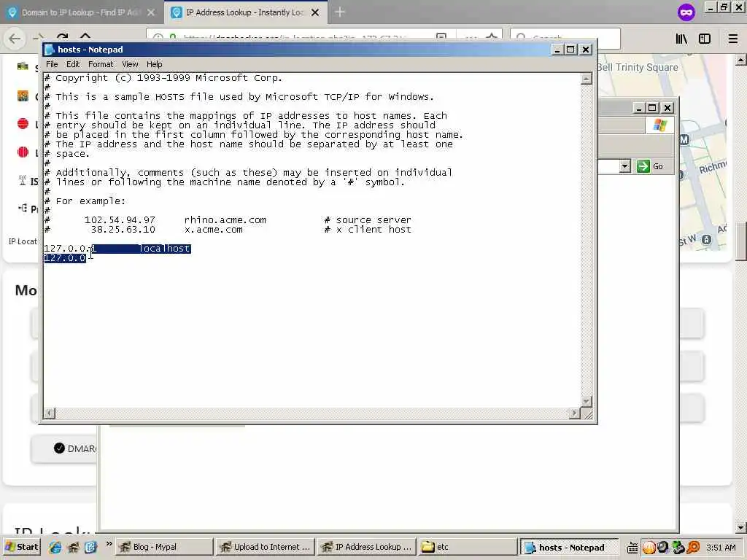The image size is (747, 560).
Task: Expand the quick launch chevron
Action: [109, 544]
